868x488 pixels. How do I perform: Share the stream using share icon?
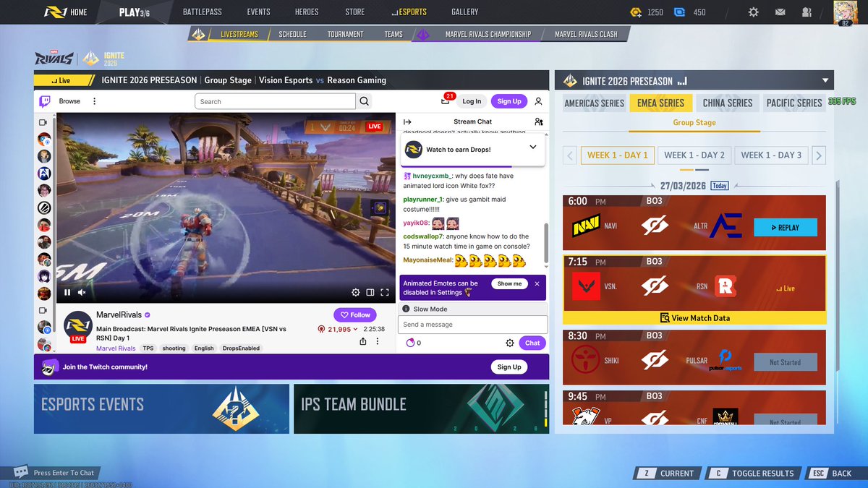362,341
